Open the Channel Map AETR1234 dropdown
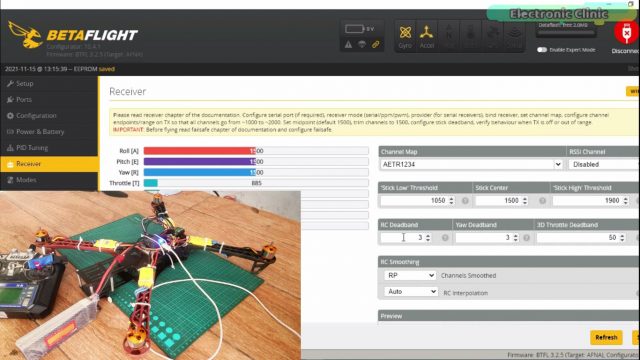640x360 pixels. (x=471, y=164)
